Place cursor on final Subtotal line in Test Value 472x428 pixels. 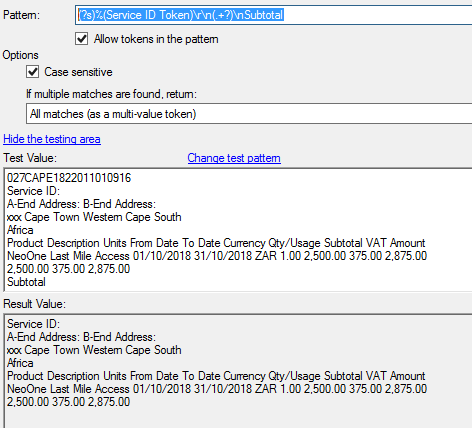tap(26, 282)
